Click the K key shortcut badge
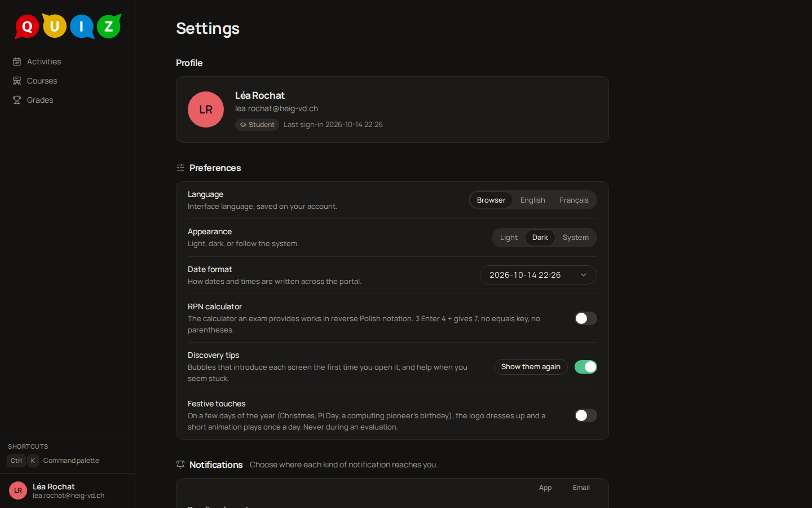 (33, 461)
